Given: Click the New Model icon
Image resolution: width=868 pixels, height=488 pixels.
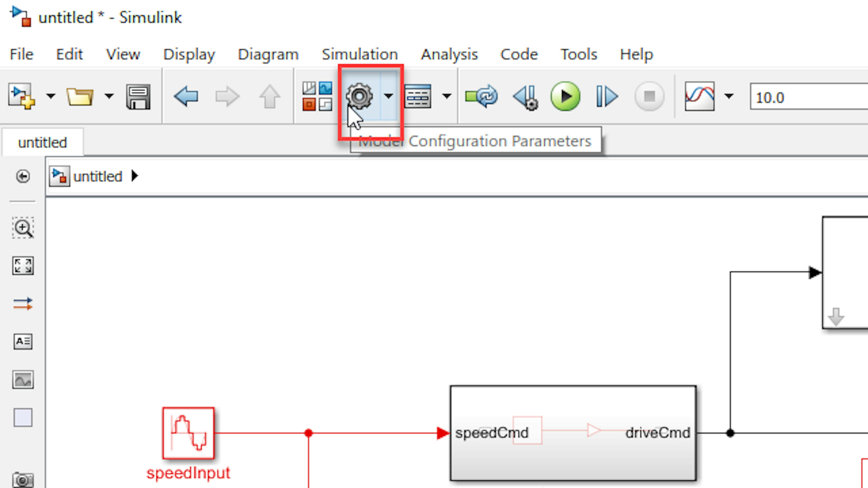Looking at the screenshot, I should pyautogui.click(x=21, y=96).
